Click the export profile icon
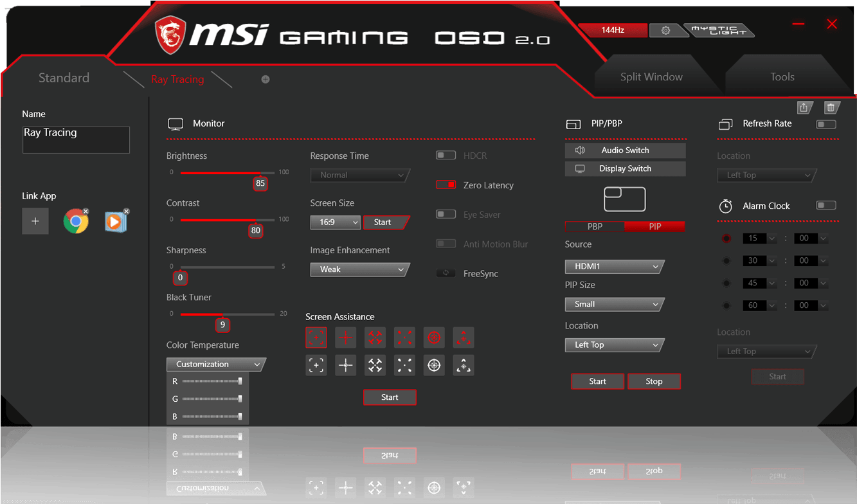The height and width of the screenshot is (504, 857). 804,108
